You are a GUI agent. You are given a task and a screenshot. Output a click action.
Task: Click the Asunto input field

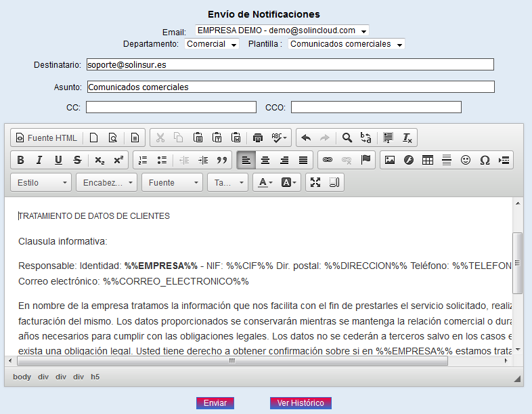[291, 87]
